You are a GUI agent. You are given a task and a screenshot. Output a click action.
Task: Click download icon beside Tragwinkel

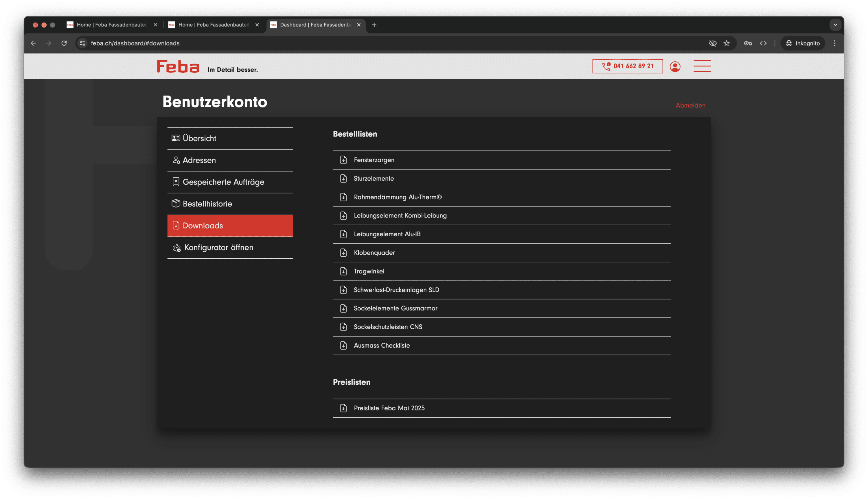coord(343,271)
